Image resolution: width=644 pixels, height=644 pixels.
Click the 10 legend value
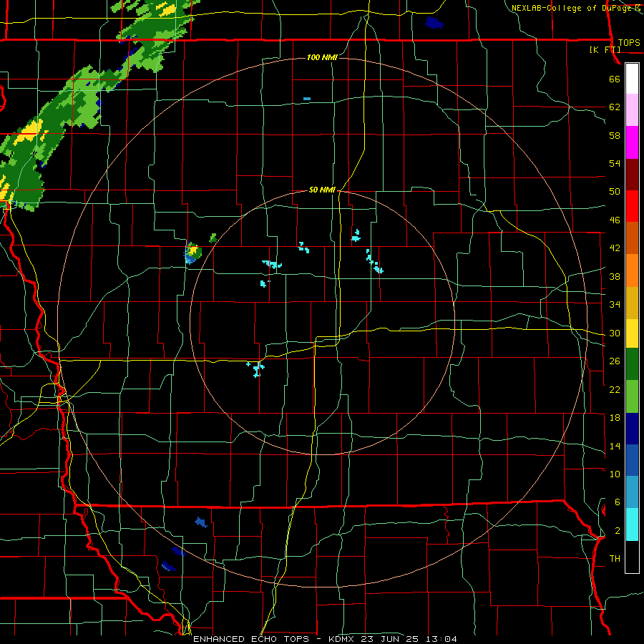point(615,474)
